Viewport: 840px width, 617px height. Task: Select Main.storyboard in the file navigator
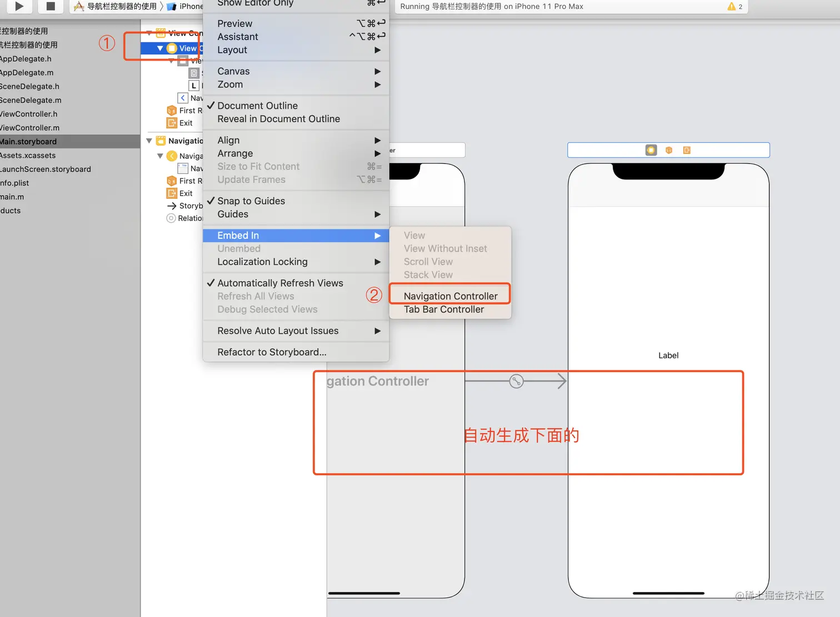tap(70, 142)
